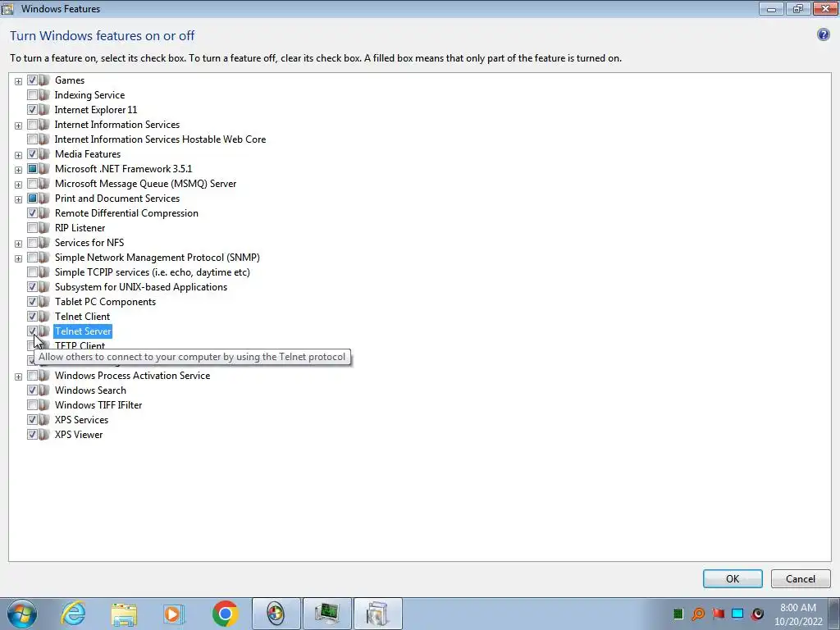Toggle the Tablet PC Components checkbox
The image size is (840, 630).
click(32, 302)
